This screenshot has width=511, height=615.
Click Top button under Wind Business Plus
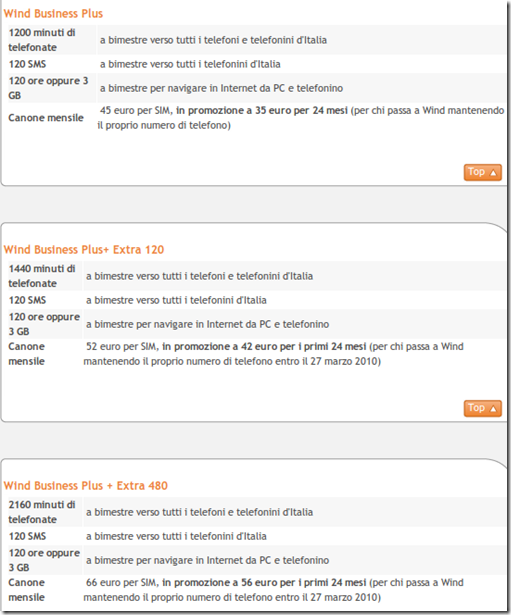click(x=482, y=172)
